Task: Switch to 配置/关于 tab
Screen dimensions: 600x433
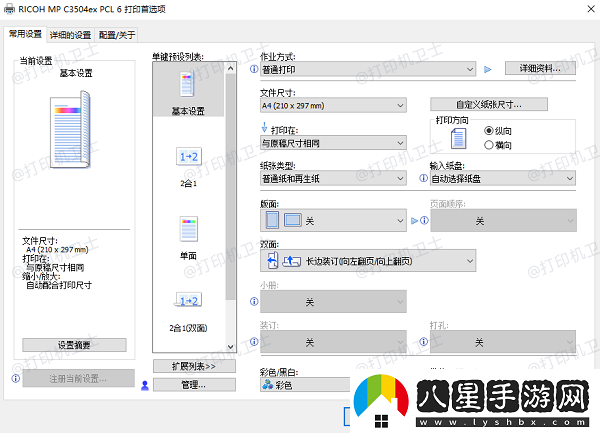Action: point(117,35)
